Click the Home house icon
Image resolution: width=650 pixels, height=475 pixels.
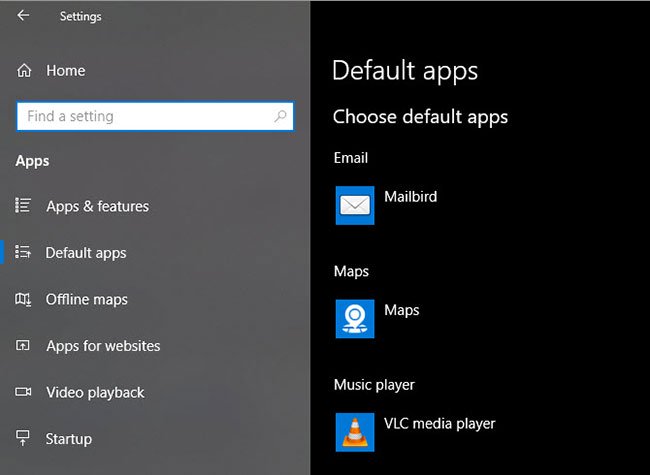(x=24, y=71)
